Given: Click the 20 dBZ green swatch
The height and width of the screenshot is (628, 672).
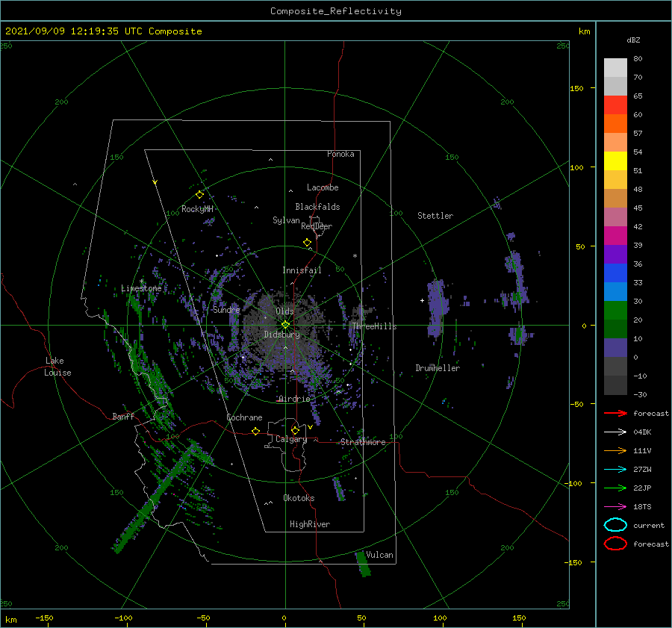Looking at the screenshot, I should click(615, 310).
